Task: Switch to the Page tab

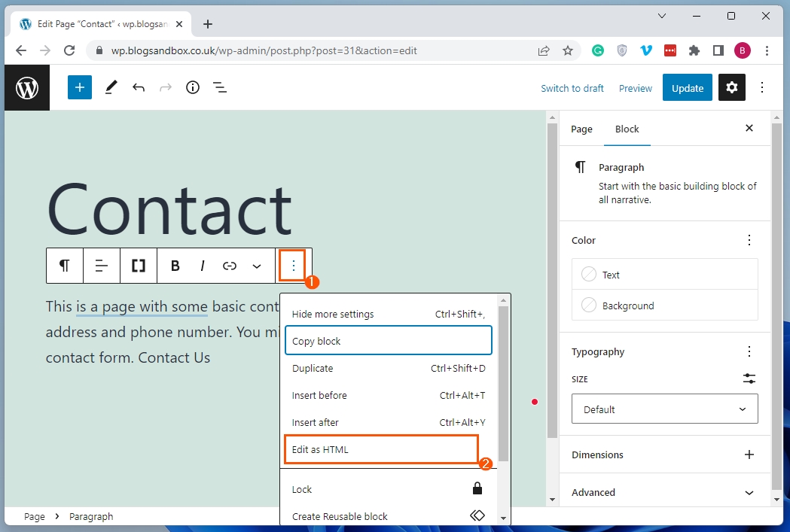Action: [581, 129]
